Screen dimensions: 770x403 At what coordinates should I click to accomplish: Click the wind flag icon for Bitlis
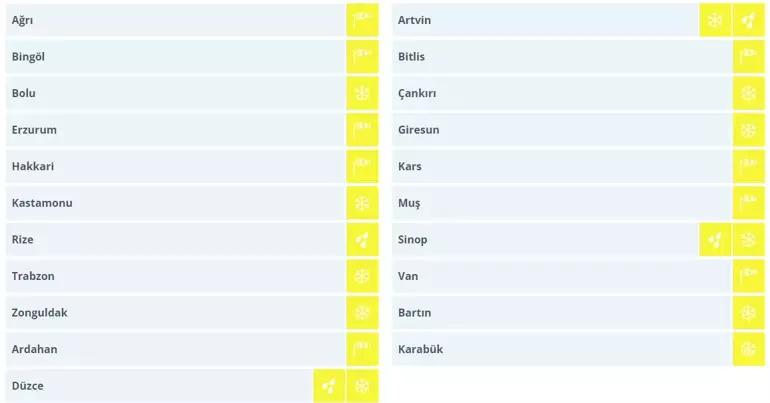click(x=748, y=57)
